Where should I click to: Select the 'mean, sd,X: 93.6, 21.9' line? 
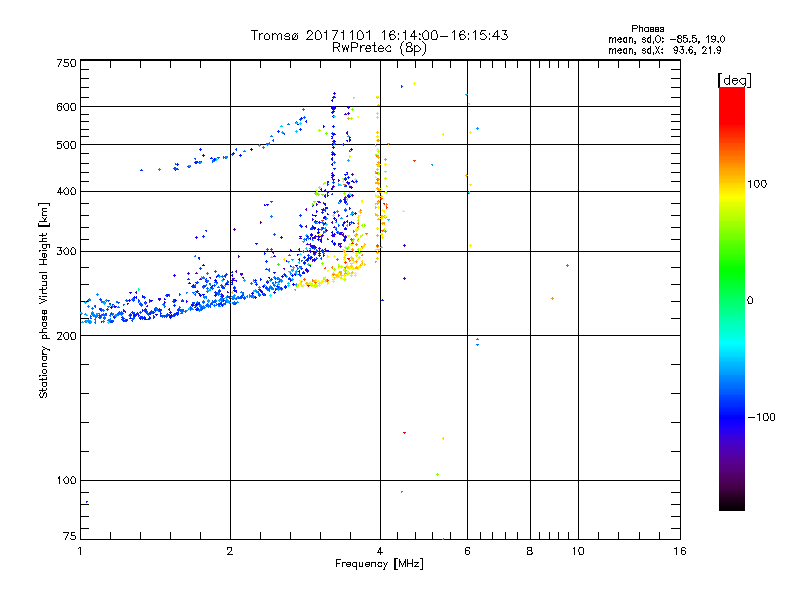coord(664,50)
